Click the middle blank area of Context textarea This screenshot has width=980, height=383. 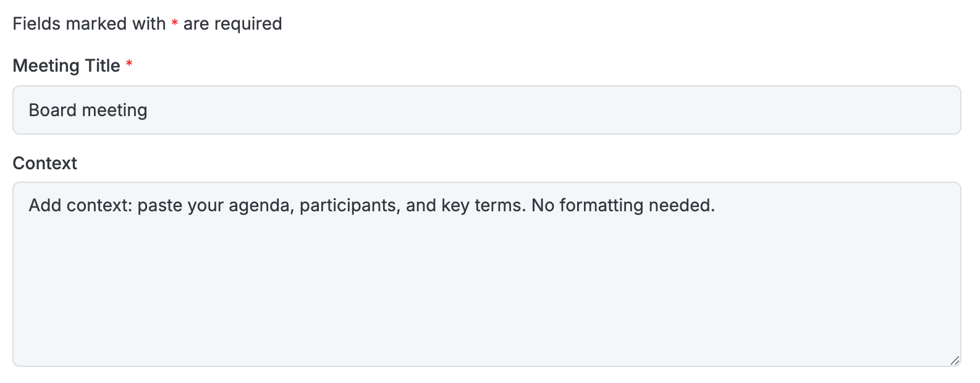(486, 278)
